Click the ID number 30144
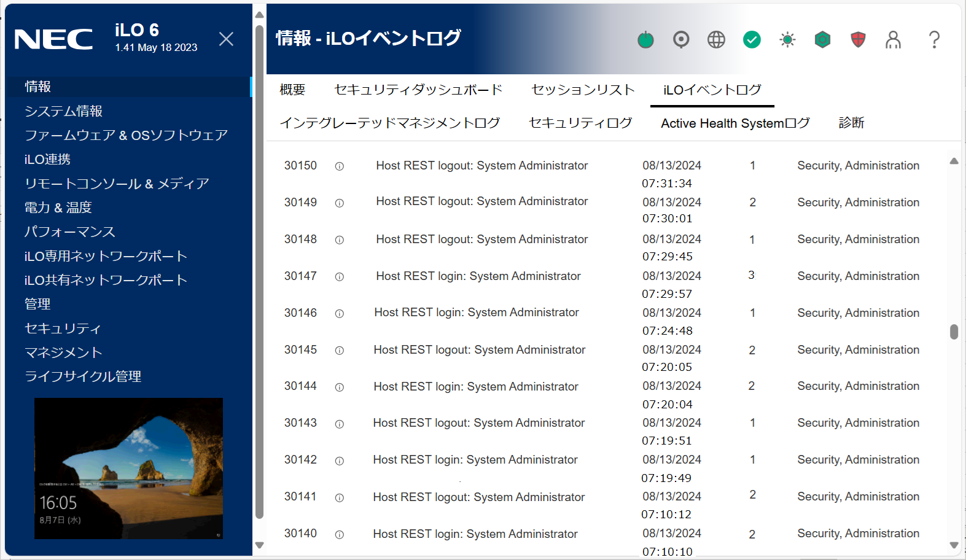This screenshot has width=966, height=560. point(300,386)
